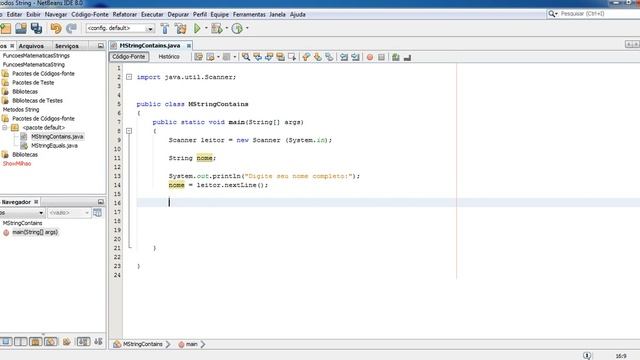Click the Find Previous Occurrence icon
This screenshot has width=640, height=360.
257,57
